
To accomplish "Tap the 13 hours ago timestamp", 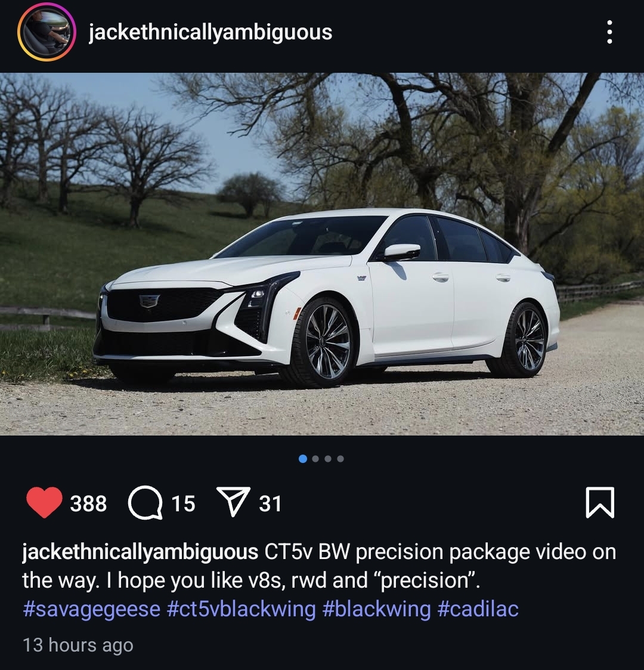I will 78,645.
